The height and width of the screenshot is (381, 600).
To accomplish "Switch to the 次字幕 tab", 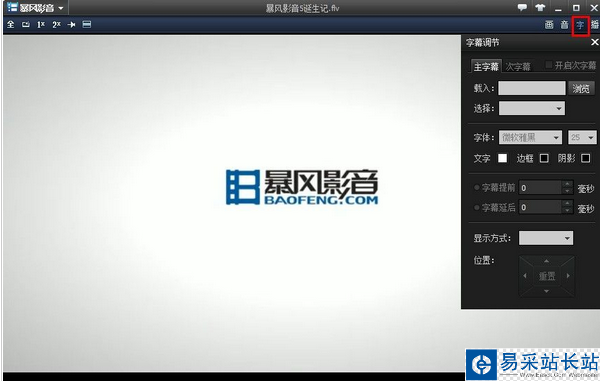I will [518, 67].
